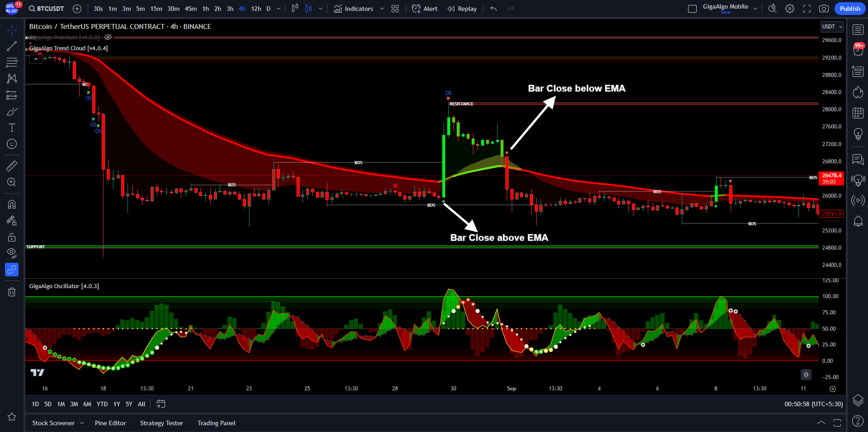Image resolution: width=868 pixels, height=432 pixels.
Task: Set the All date range
Action: coord(142,404)
